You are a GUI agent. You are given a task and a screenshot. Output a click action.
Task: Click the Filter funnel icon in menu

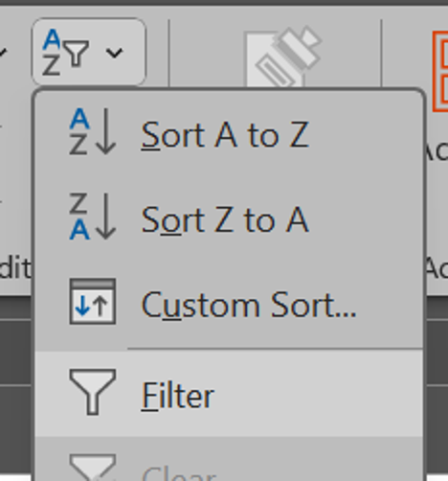pyautogui.click(x=93, y=392)
